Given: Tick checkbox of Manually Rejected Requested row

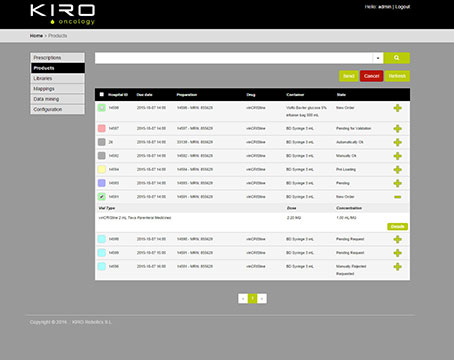Looking at the screenshot, I should (102, 266).
